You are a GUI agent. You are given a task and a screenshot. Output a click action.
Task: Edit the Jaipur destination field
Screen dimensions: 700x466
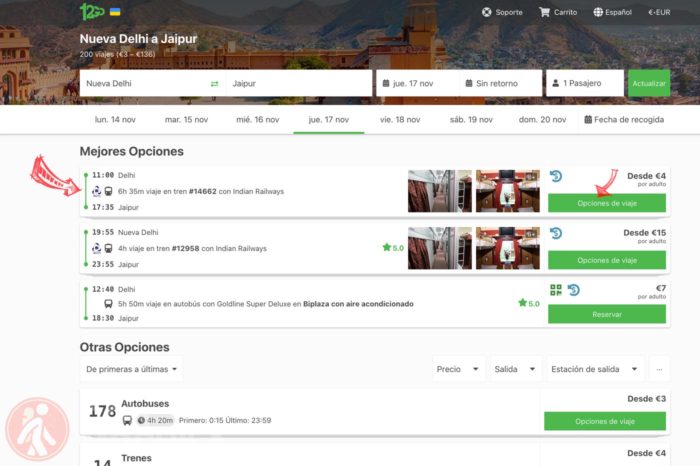tap(299, 83)
